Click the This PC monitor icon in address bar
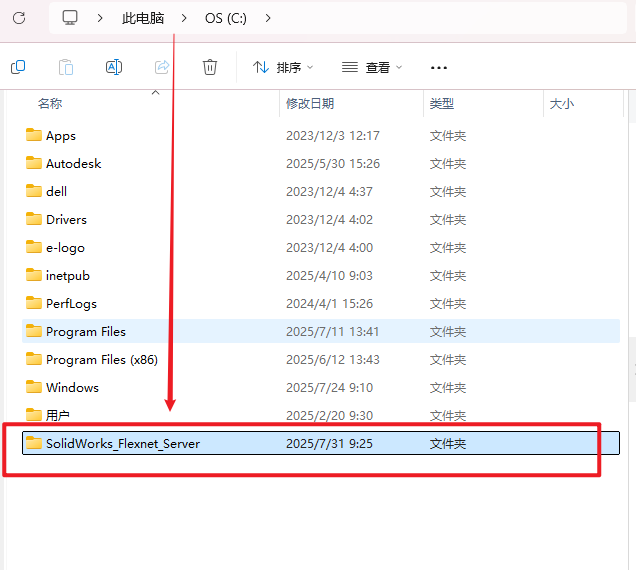Viewport: 636px width, 570px height. click(70, 18)
